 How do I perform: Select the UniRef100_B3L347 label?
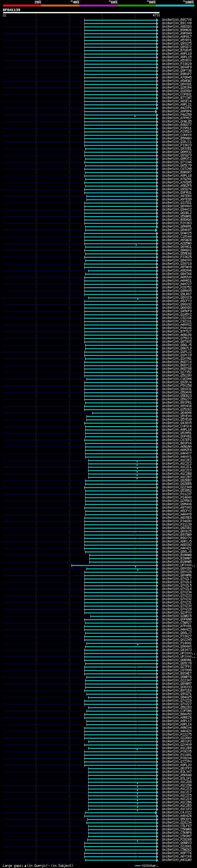(x=176, y=772)
